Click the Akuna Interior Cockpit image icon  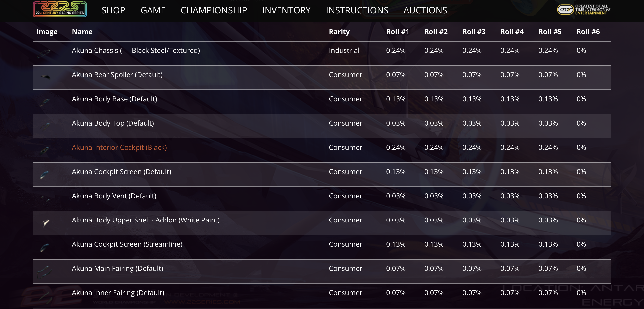click(45, 150)
